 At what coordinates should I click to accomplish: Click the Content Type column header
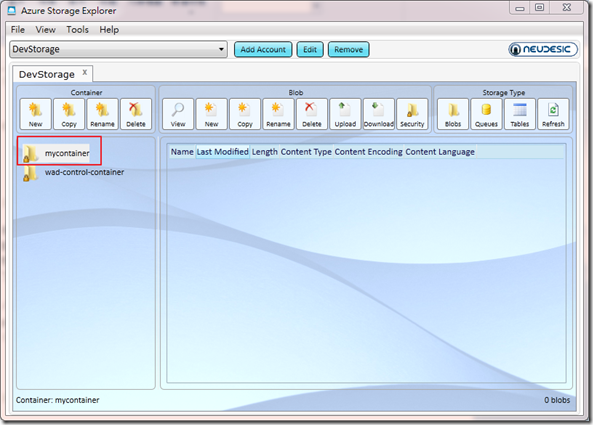pos(306,152)
